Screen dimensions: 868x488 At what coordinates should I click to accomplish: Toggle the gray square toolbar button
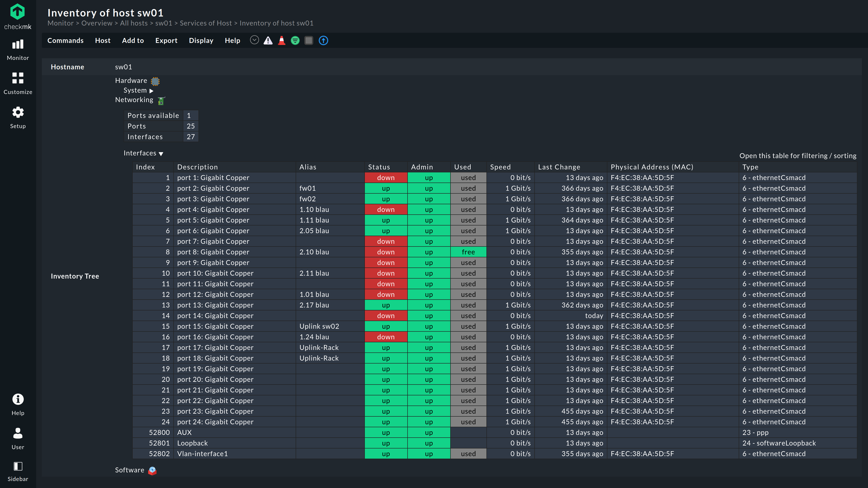click(309, 41)
